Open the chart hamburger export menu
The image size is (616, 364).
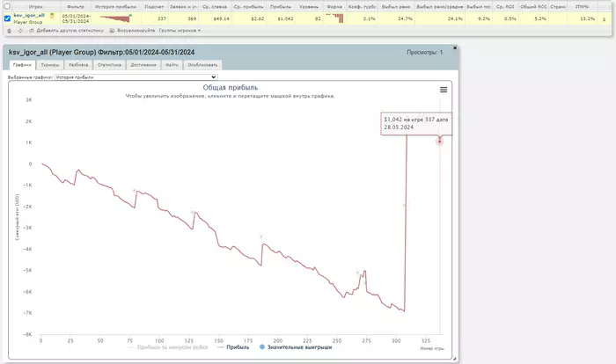444,90
